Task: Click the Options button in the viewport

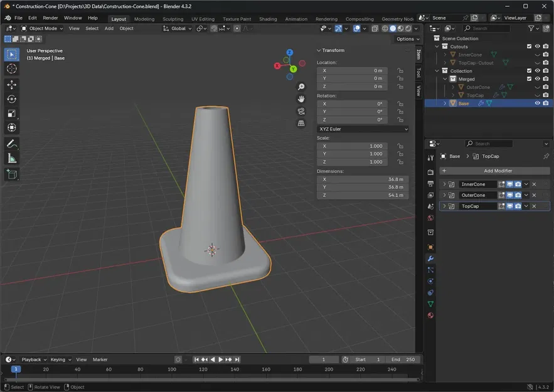Action: [x=405, y=39]
